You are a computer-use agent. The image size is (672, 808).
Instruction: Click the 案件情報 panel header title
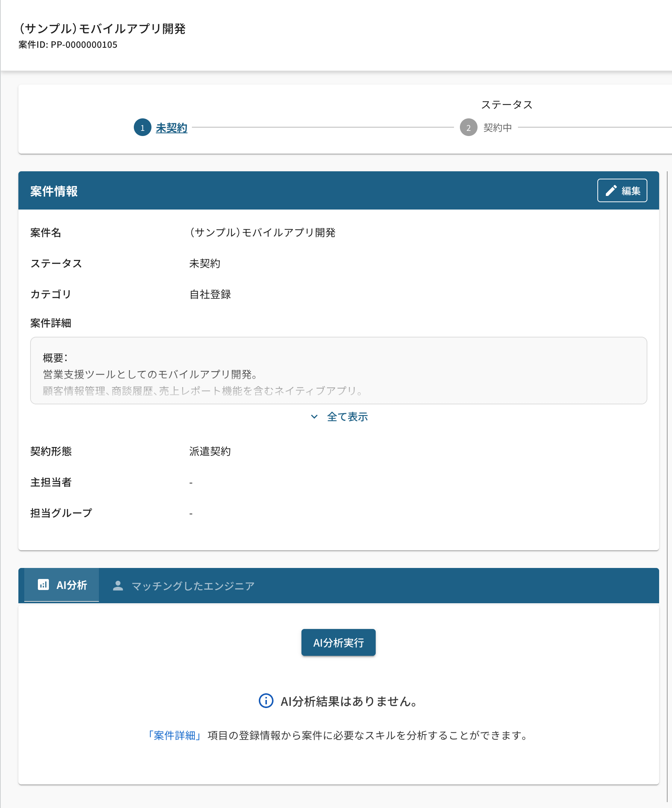pos(54,191)
